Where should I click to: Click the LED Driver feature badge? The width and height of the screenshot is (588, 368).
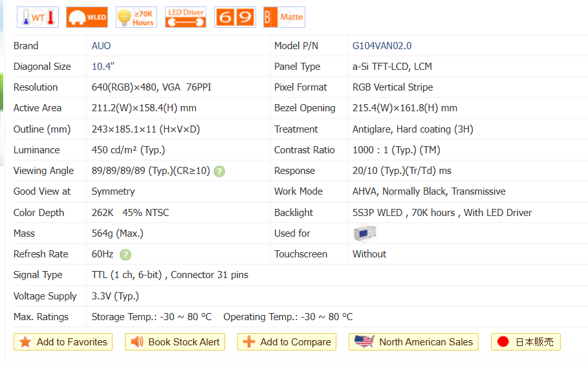point(186,17)
